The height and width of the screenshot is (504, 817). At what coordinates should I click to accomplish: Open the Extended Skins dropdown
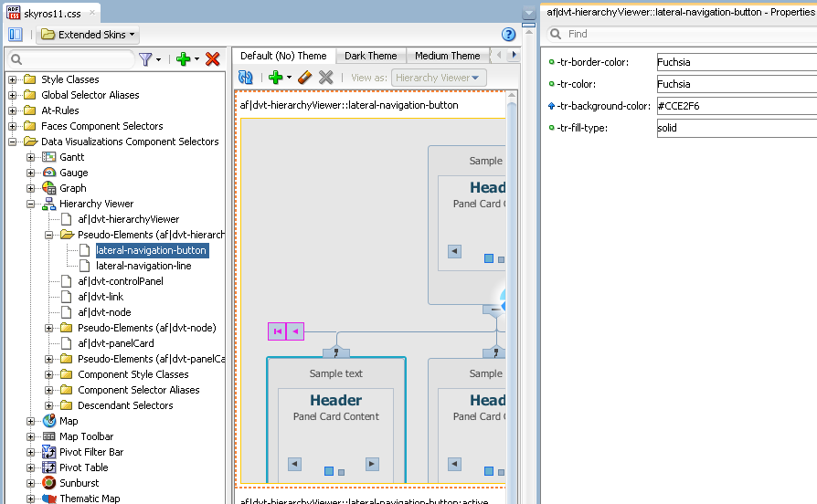tap(89, 35)
